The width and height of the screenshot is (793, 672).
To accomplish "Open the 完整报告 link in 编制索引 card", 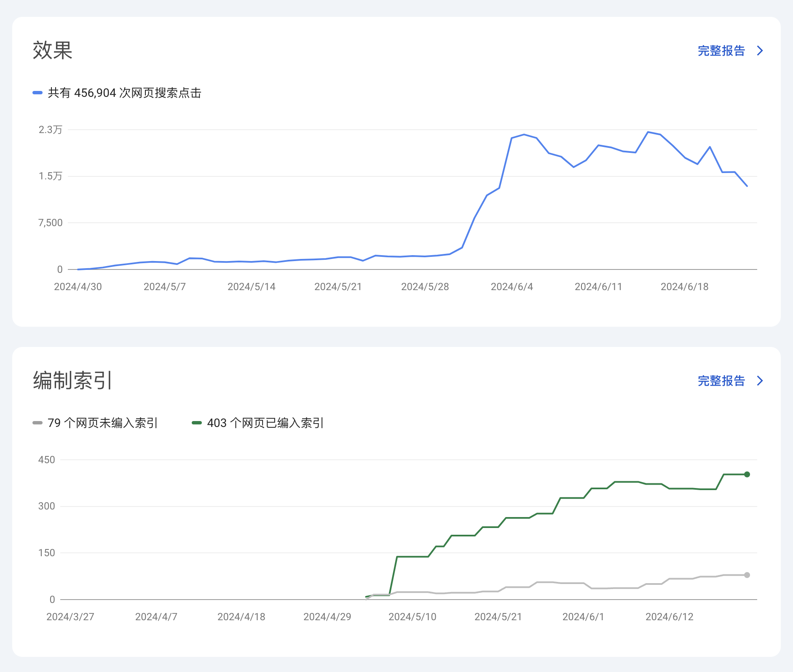I will coord(721,381).
